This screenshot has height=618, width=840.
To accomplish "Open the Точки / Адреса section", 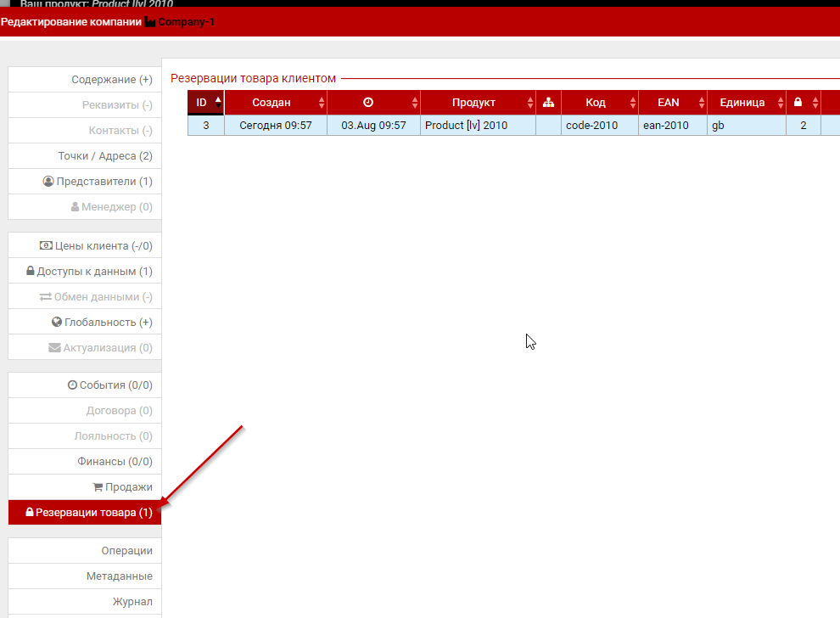I will (104, 156).
